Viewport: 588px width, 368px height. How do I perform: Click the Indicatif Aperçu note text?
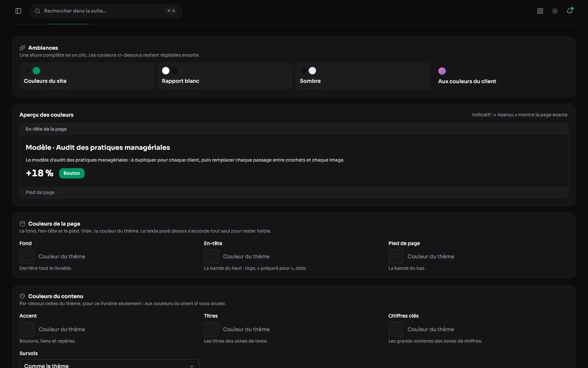point(520,115)
